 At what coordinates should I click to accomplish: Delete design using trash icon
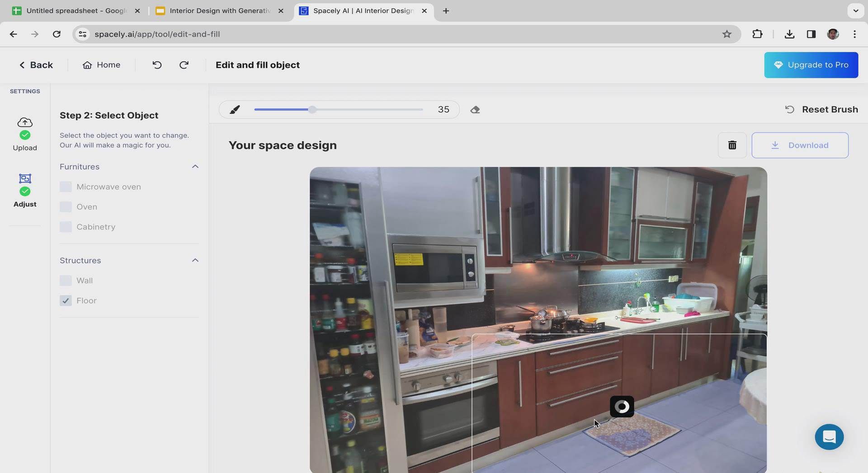[x=732, y=145]
